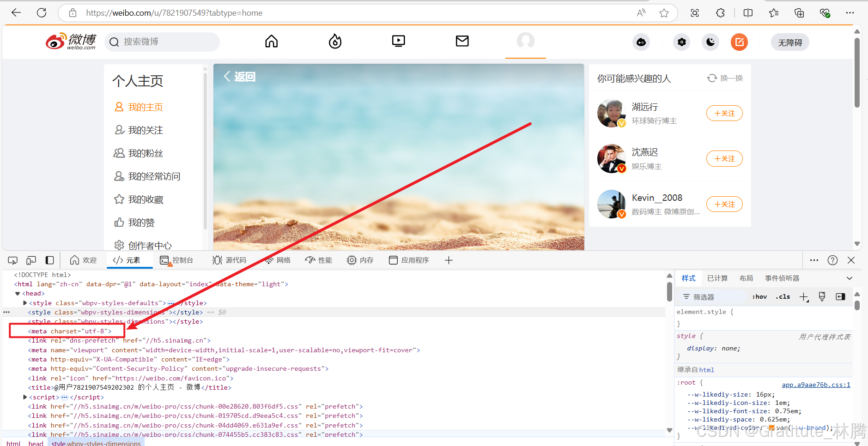Switch to the 欢迎 DevTools tab

click(83, 260)
